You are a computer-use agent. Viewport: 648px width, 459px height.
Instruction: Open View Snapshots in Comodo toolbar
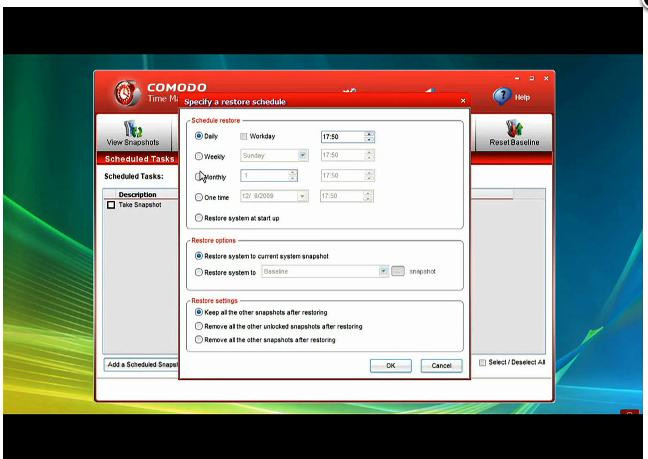point(133,133)
